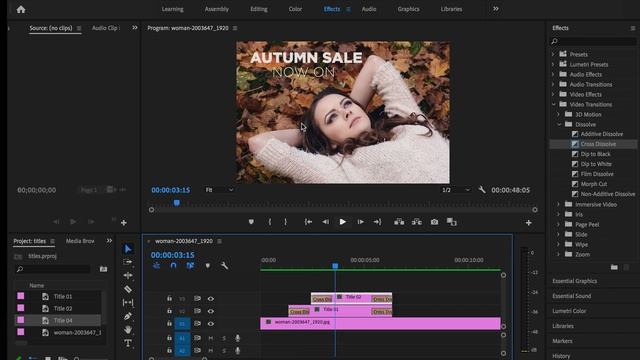Export frame with camera icon
The width and height of the screenshot is (640, 360).
(x=434, y=222)
